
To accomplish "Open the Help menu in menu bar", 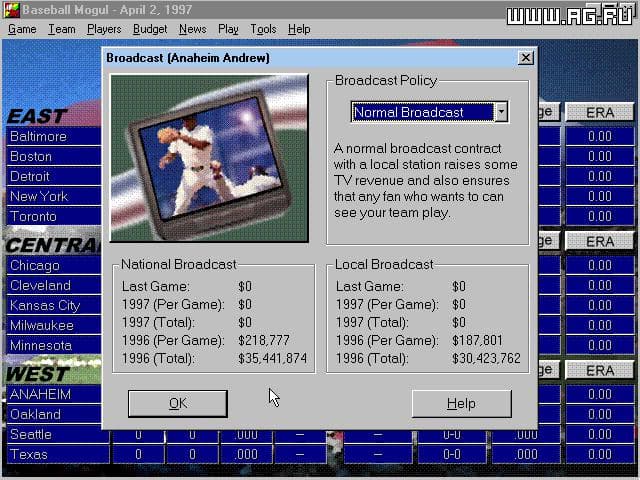I will (299, 29).
